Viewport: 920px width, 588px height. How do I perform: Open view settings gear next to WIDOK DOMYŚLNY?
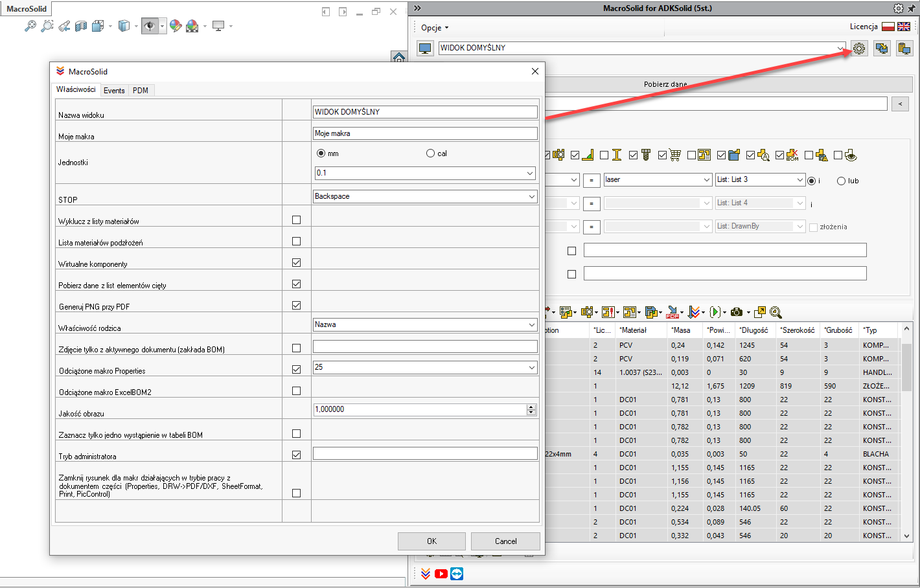click(x=859, y=48)
